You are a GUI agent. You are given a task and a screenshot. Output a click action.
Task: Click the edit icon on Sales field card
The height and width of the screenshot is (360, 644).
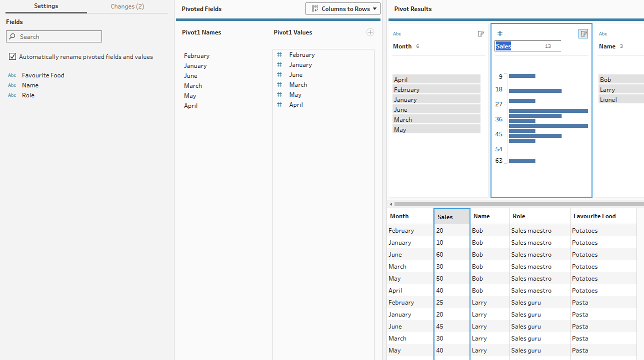pyautogui.click(x=583, y=34)
